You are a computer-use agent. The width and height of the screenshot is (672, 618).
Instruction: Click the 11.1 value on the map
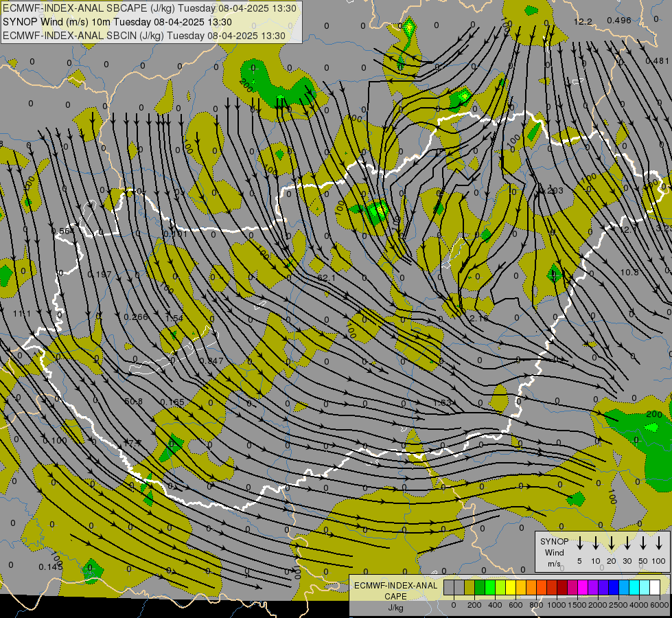(22, 314)
